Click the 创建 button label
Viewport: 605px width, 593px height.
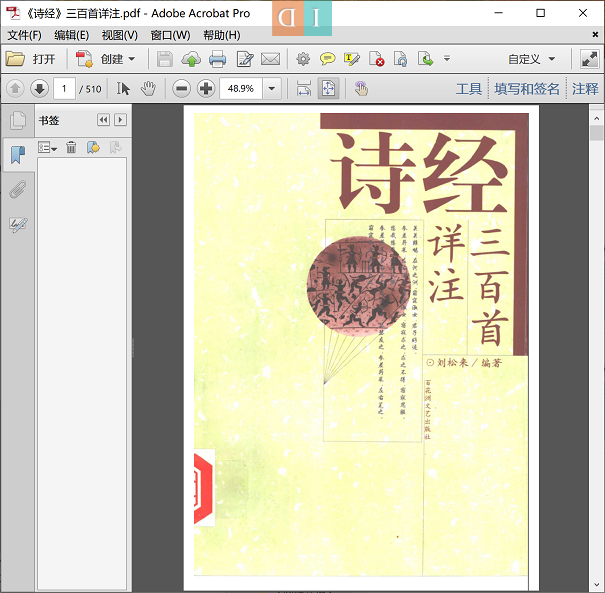coord(112,59)
